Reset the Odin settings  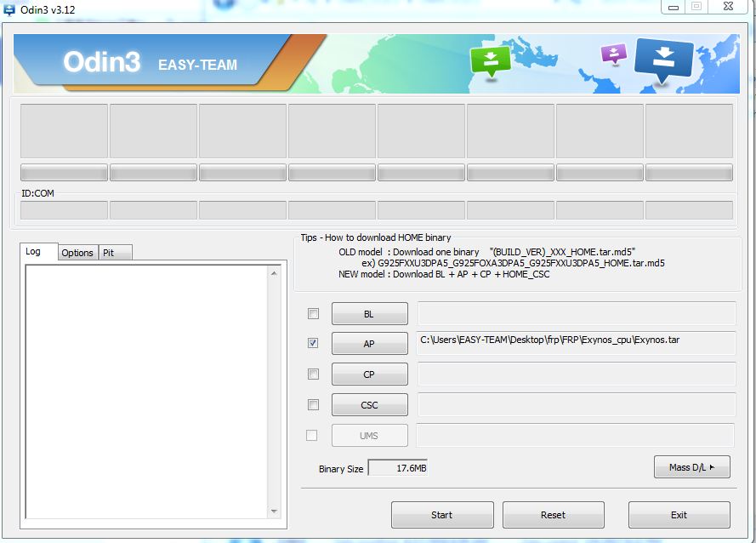click(x=553, y=515)
